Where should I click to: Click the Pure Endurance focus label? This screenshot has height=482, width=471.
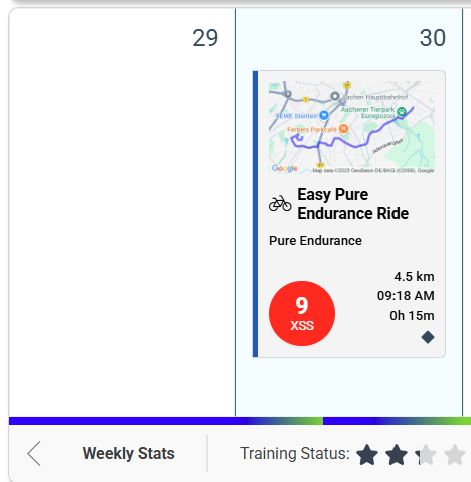[x=315, y=241]
